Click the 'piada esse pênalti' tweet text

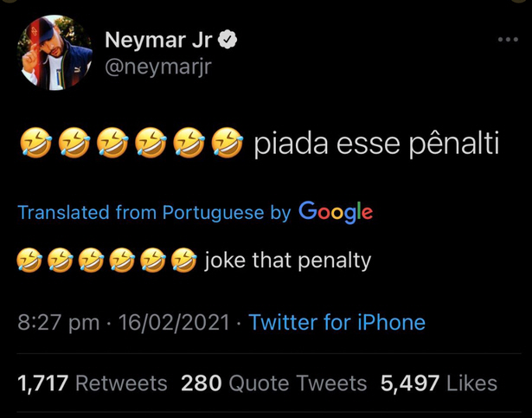tap(376, 145)
